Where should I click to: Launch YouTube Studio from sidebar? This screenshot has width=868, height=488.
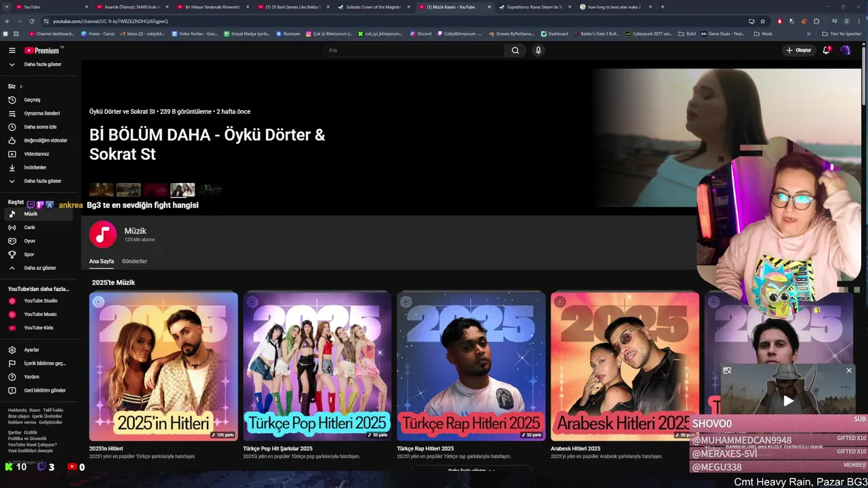pos(39,301)
